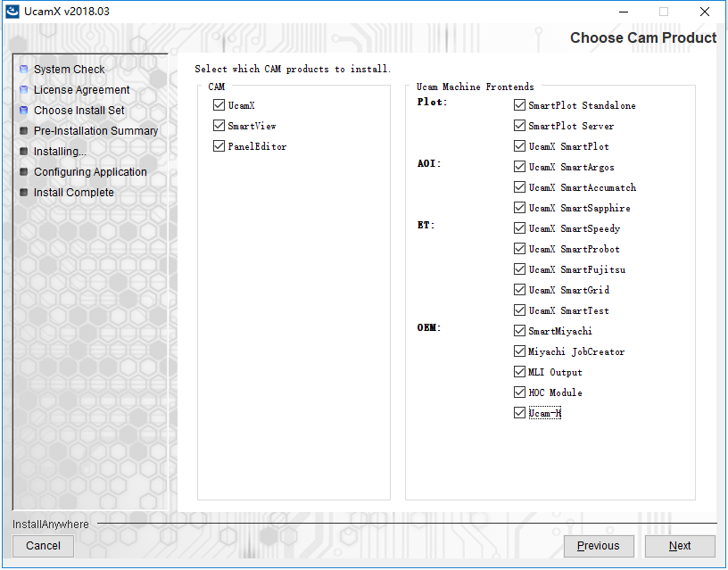Cancel the installation
Viewport: 728px width, 570px height.
point(43,546)
